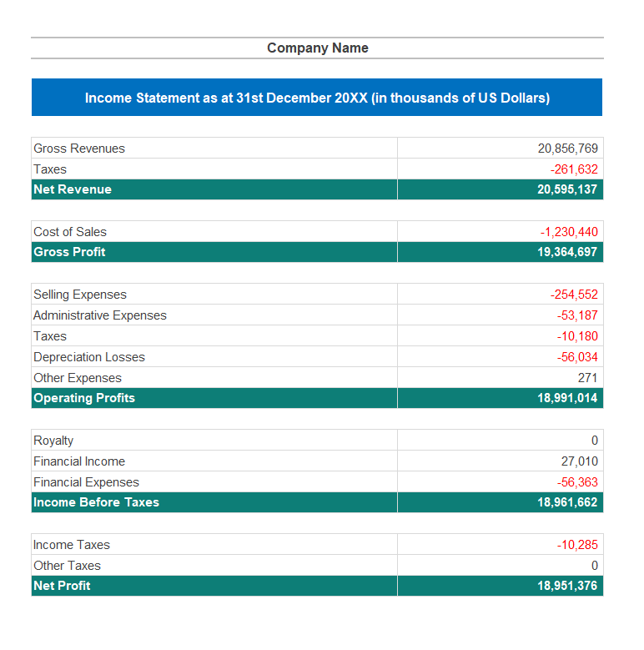This screenshot has height=650, width=644.
Task: Select the blue Income Statement header banner
Action: point(317,98)
